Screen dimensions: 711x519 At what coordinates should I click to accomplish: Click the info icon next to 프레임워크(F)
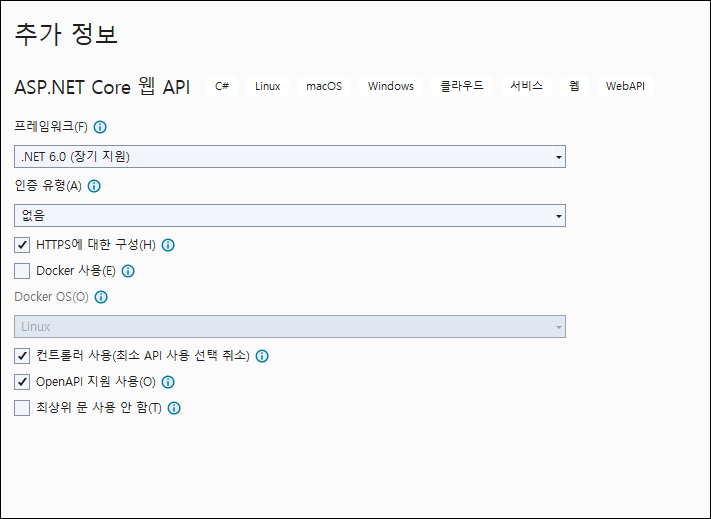(x=100, y=127)
